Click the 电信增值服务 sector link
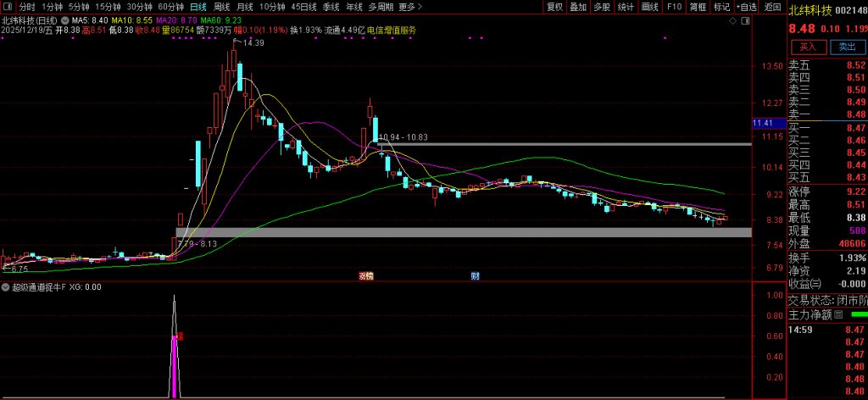Screen dimensions: 868x400 pyautogui.click(x=392, y=30)
